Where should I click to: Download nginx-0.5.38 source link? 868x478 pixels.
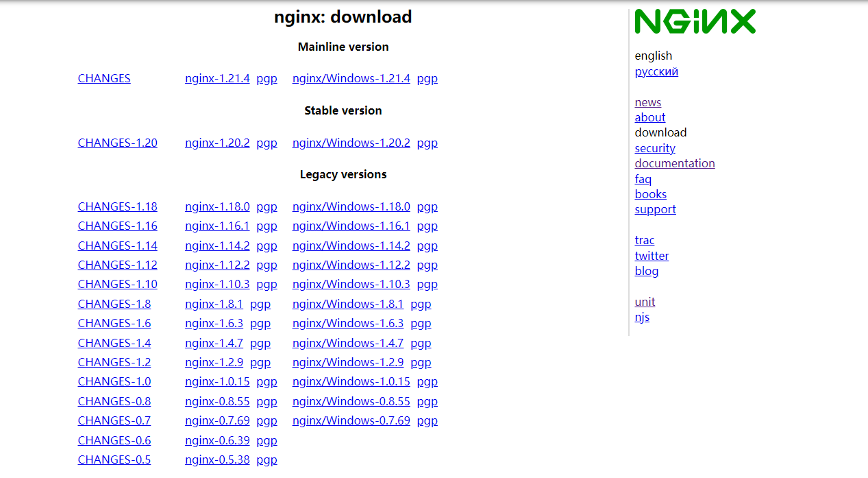coord(217,460)
